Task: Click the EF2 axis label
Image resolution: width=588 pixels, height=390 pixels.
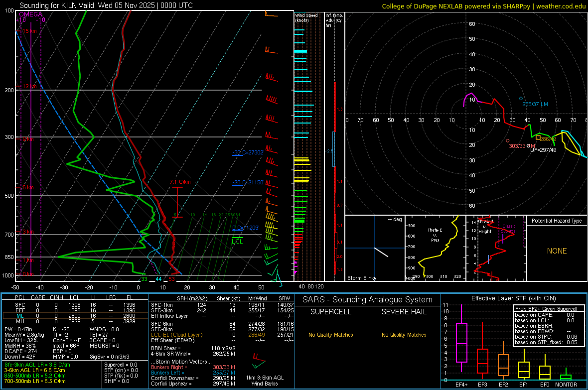Action: [x=503, y=385]
